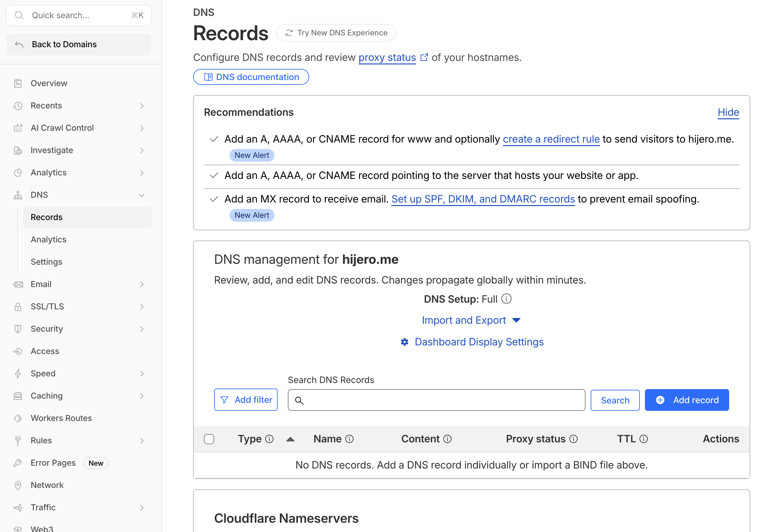Click the info icon next to Proxy status
Screen dimensions: 778x532
click(x=573, y=439)
